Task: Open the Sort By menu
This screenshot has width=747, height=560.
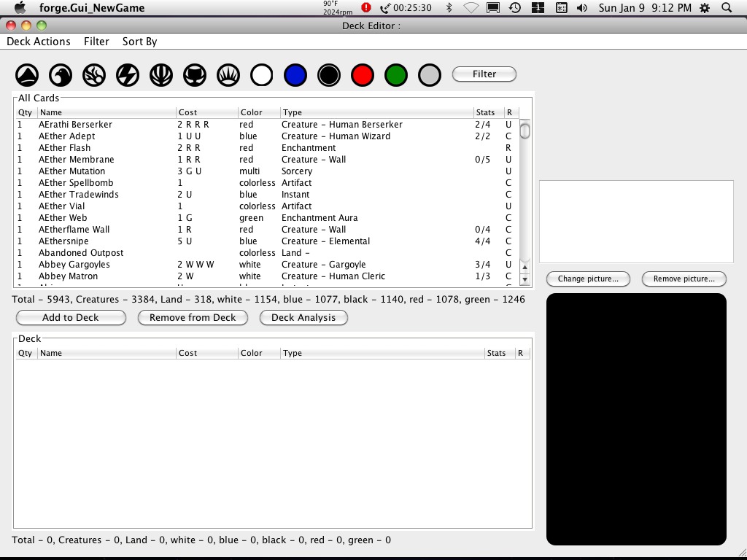Action: (139, 42)
